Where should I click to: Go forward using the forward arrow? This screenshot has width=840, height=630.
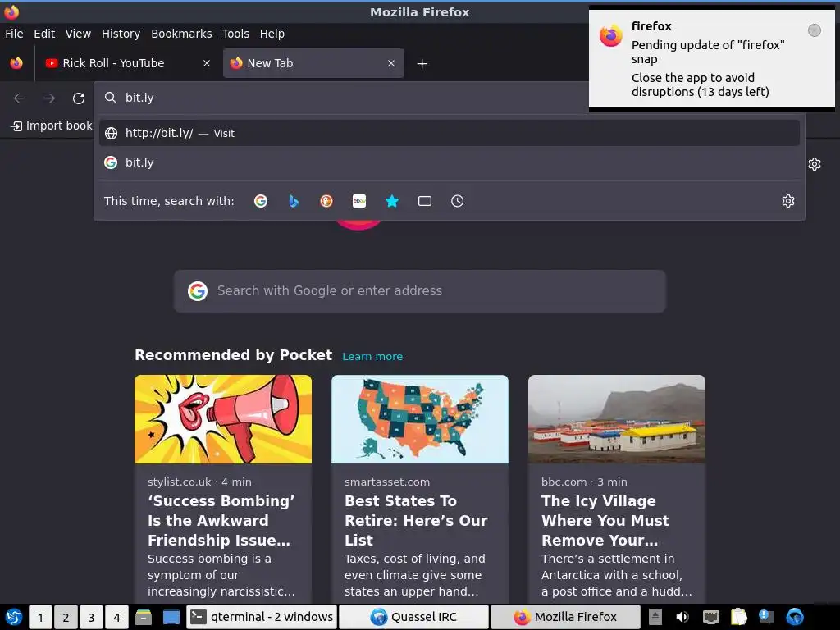click(x=49, y=98)
